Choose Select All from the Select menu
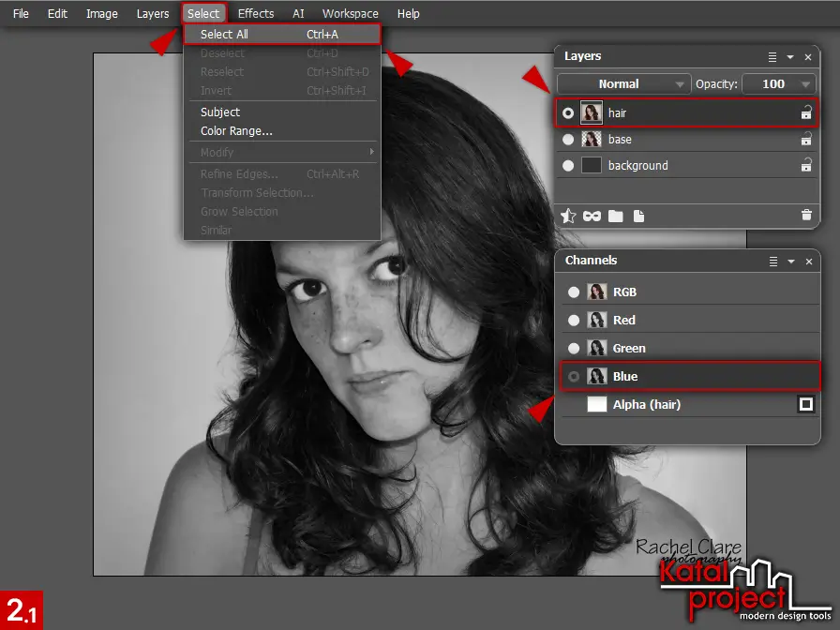 point(223,34)
